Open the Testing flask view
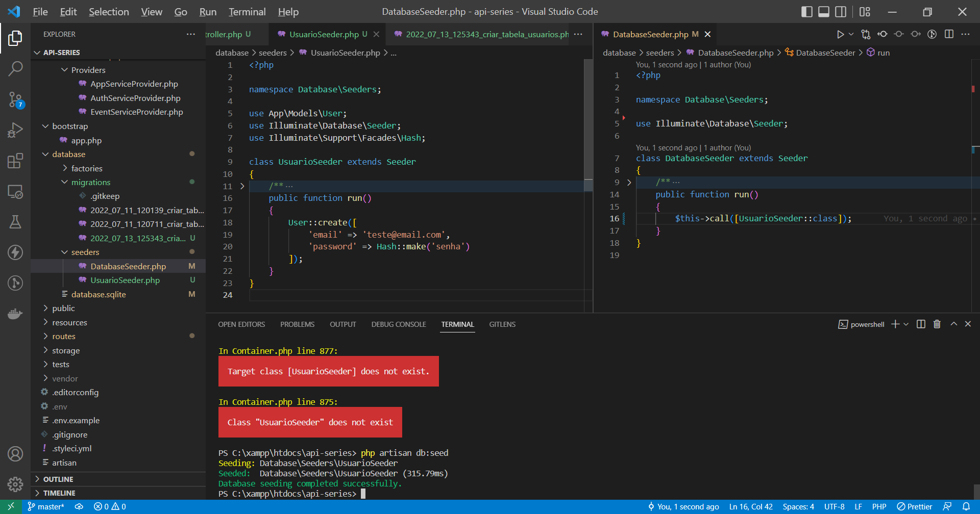 (x=15, y=222)
